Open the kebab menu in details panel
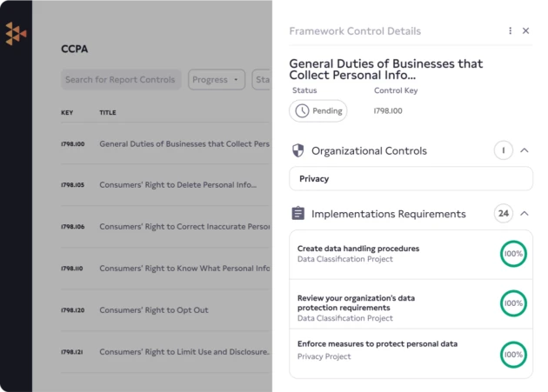Viewport: 548px width, 392px height. point(511,30)
